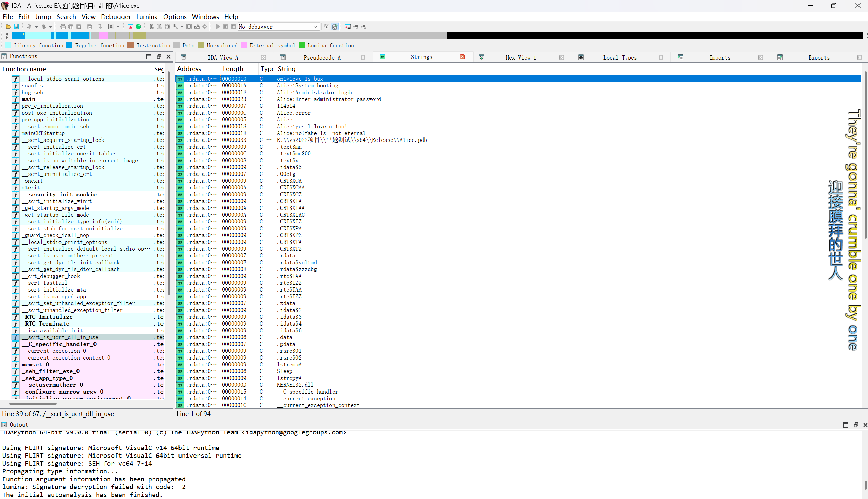This screenshot has height=499, width=868.
Task: Expand the jump back history dropdown arrow
Action: (36, 27)
